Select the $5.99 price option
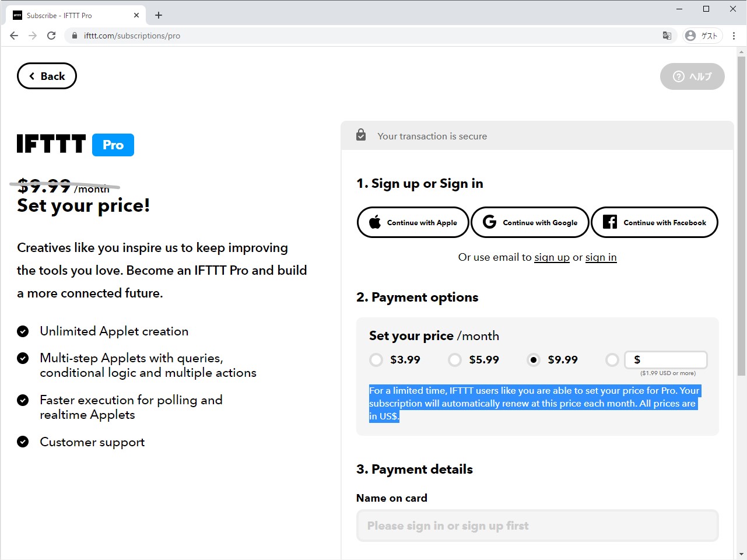This screenshot has height=560, width=747. coord(455,360)
